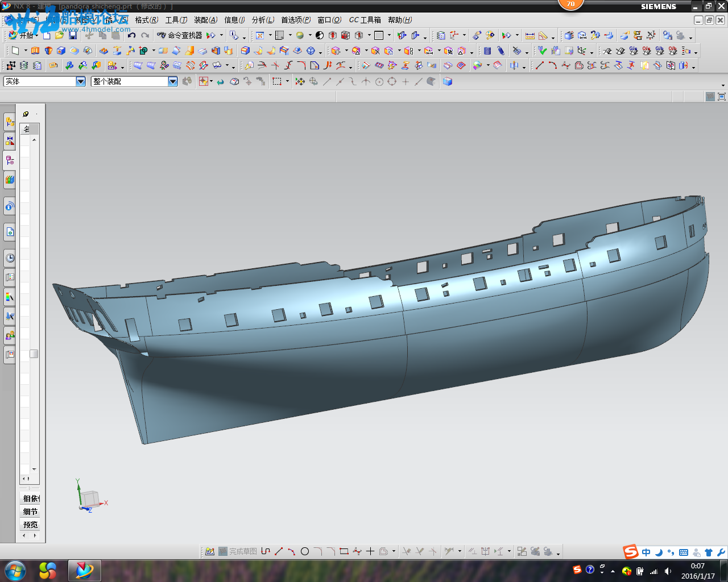Screen dimensions: 728x582
Task: Expand the 整个装配 scope dropdown
Action: click(173, 81)
